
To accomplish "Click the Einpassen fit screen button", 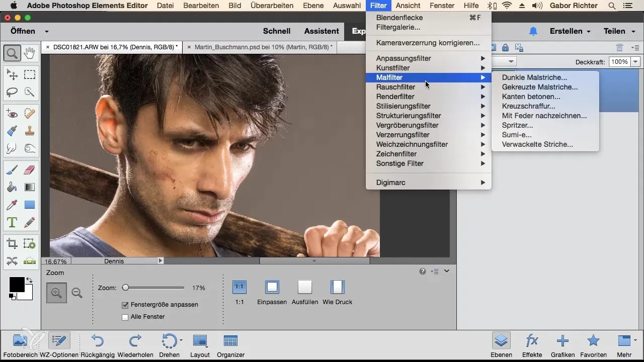I will coord(272,287).
